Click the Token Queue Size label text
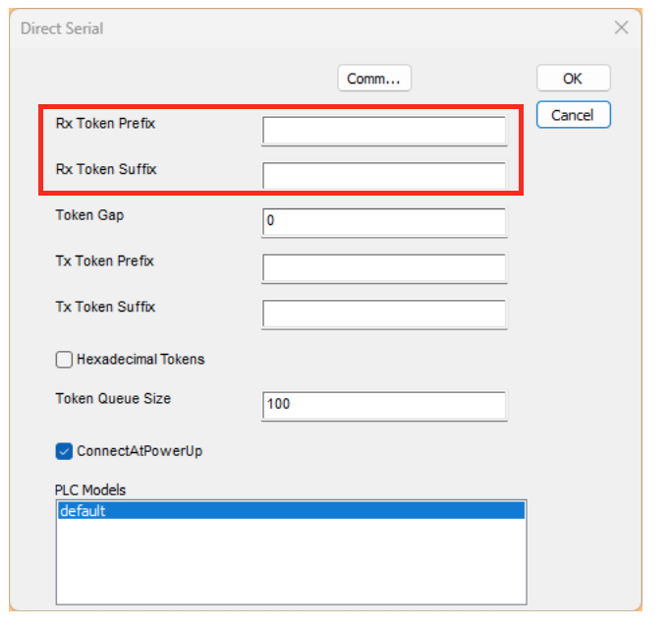Image resolution: width=672 pixels, height=631 pixels. click(113, 399)
